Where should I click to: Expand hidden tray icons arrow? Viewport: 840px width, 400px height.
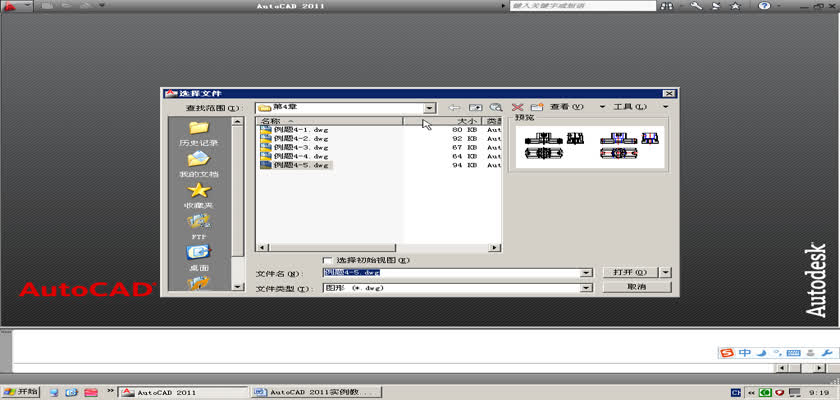(750, 393)
